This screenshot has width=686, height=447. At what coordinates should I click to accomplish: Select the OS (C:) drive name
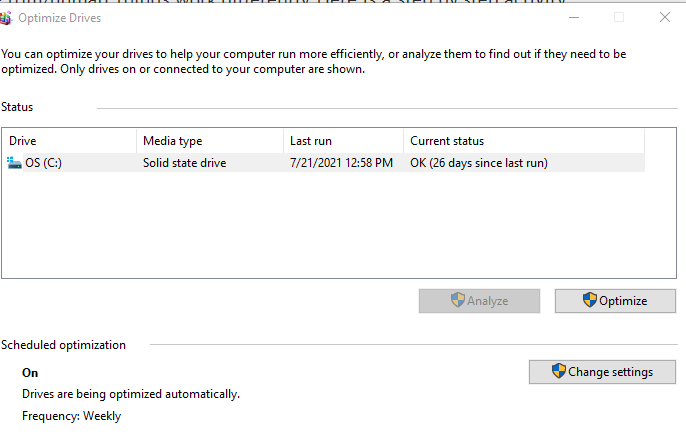[44, 163]
